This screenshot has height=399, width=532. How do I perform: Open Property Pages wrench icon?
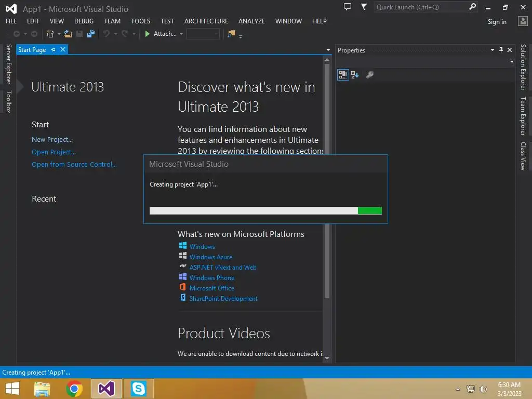(370, 75)
